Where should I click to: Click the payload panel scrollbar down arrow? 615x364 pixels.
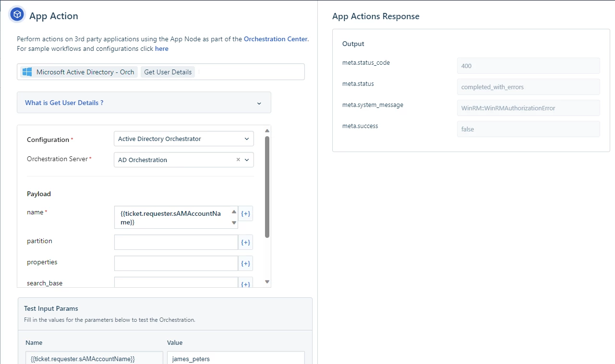[x=267, y=282]
